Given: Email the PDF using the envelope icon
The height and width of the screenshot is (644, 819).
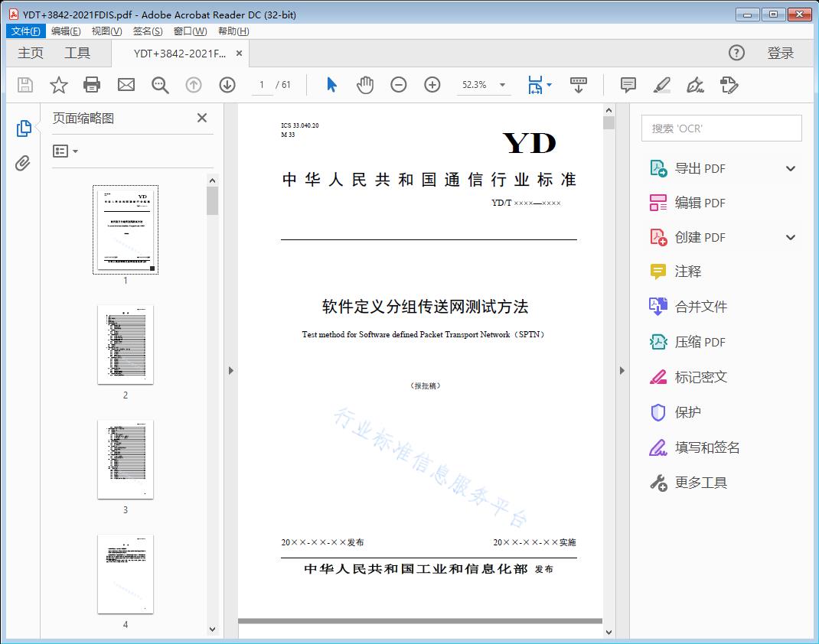Looking at the screenshot, I should pos(126,85).
